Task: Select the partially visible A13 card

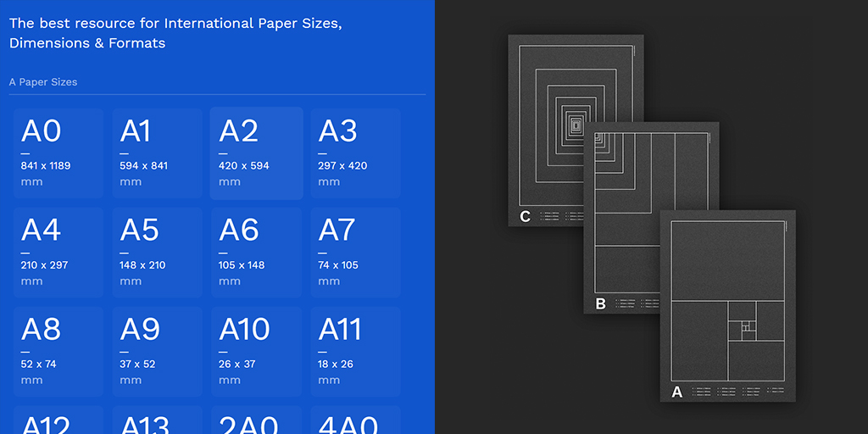Action: (157, 420)
